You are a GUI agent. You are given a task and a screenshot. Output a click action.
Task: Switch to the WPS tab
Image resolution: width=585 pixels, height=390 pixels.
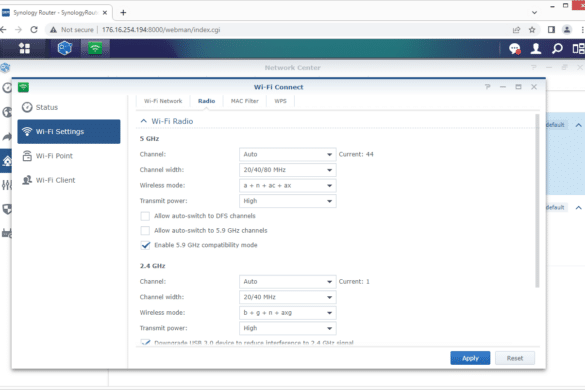281,101
